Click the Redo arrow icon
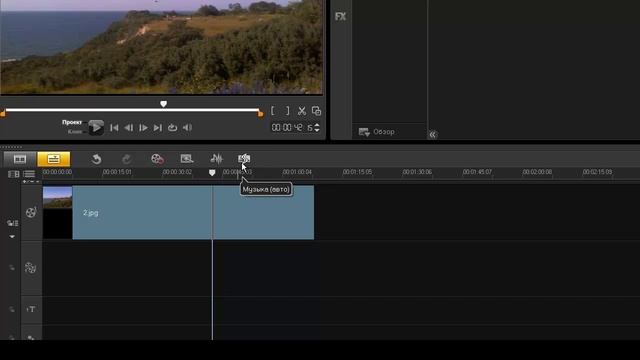Viewport: 640px width, 360px height. point(127,159)
